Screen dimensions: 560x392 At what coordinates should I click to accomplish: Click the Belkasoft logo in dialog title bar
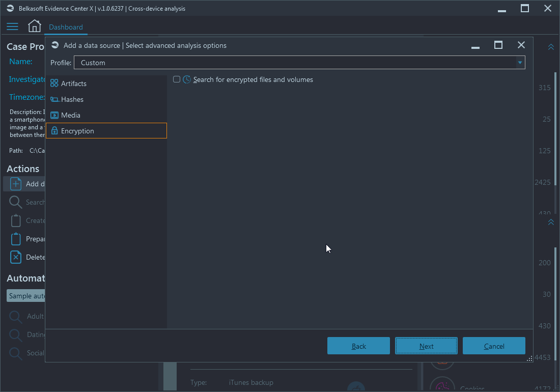(x=55, y=45)
